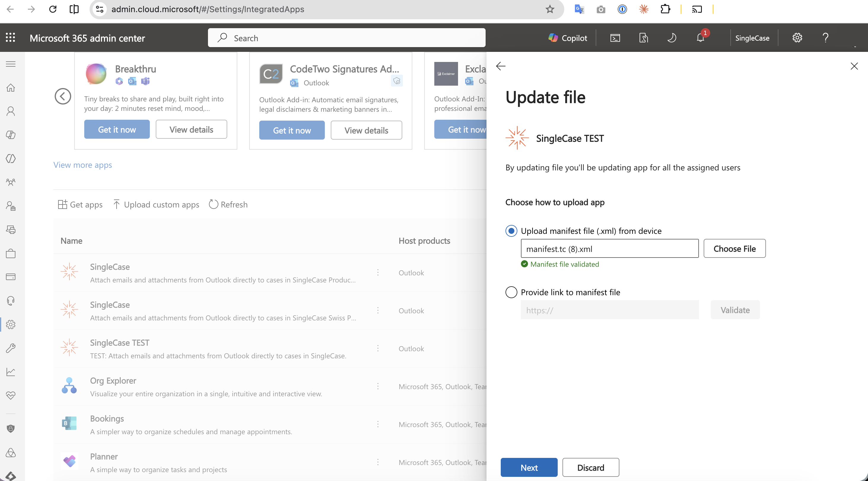This screenshot has height=481, width=868.
Task: Go back with the Update file panel arrow
Action: pos(501,66)
